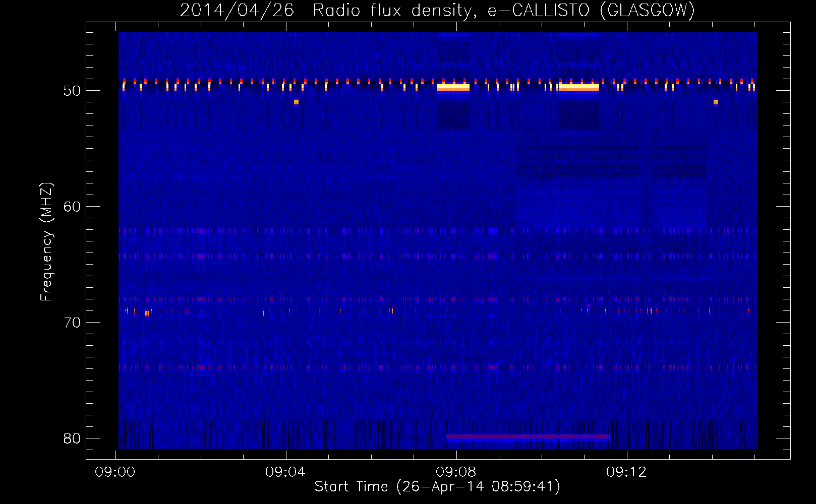Screen dimensions: 816x504
Task: Click the 50 frequency tick label
Action: click(x=72, y=91)
